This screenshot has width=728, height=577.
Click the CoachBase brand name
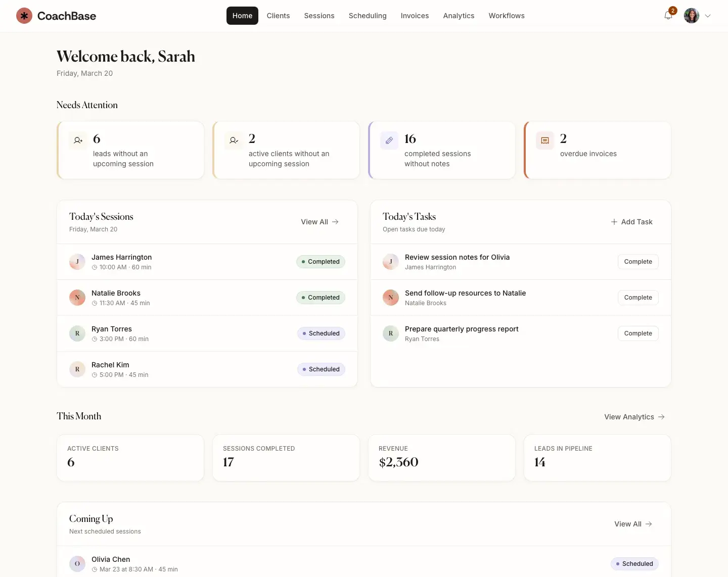click(x=67, y=16)
